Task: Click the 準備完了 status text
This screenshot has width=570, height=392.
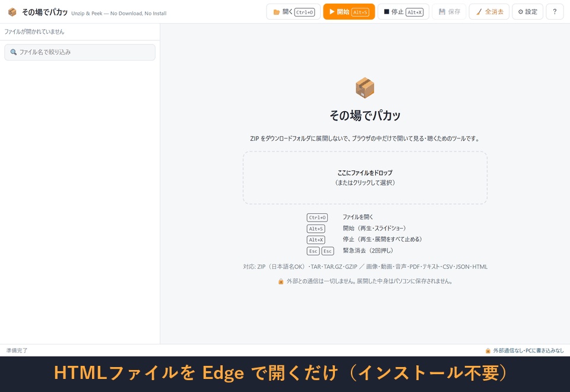Action: point(17,350)
